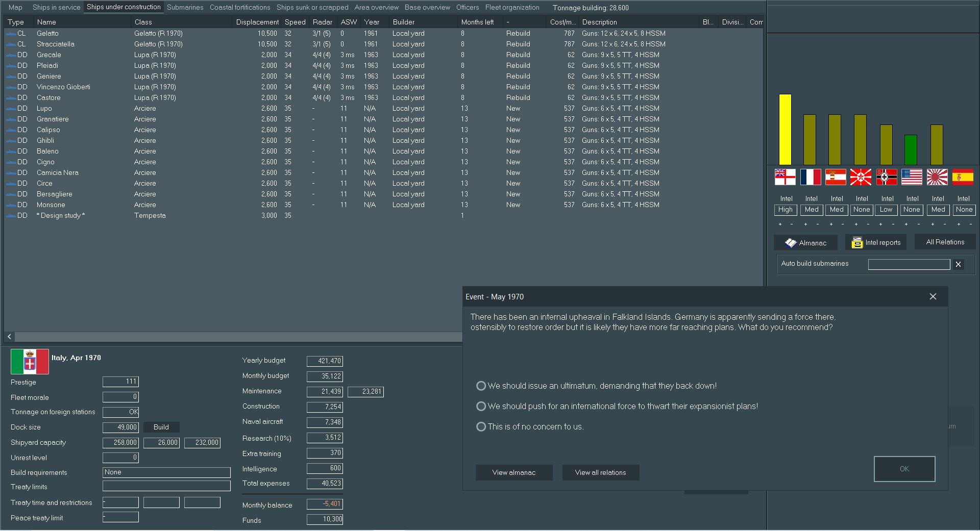Click View all relations in the event dialog
980x531 pixels.
coord(600,473)
